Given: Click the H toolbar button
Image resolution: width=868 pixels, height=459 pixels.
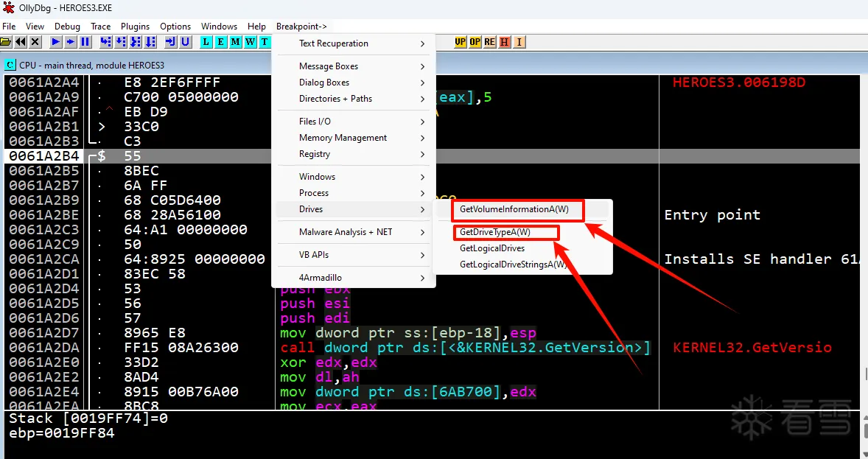Looking at the screenshot, I should pyautogui.click(x=505, y=42).
